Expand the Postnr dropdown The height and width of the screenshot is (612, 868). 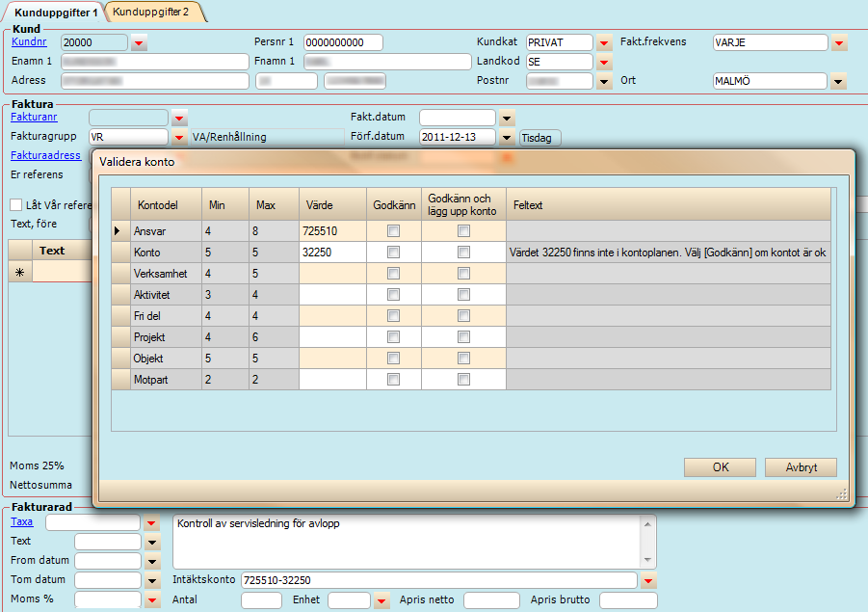point(604,81)
